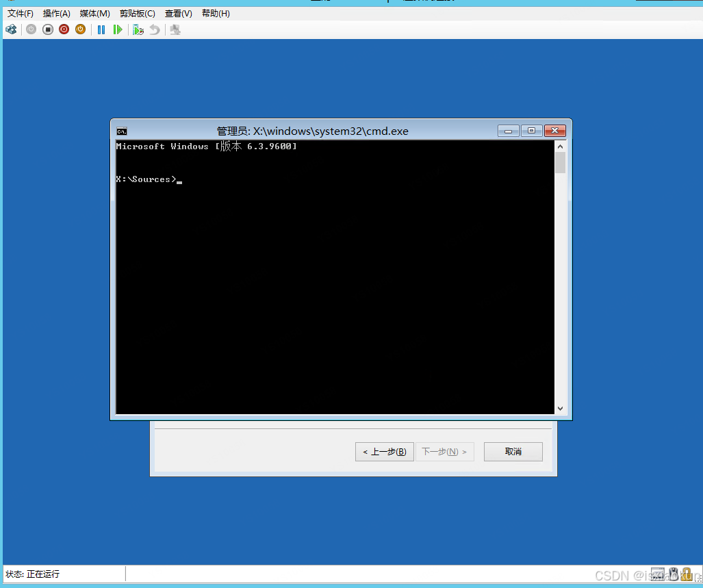Send Ctrl+Alt+Delete using the toolbar icon
Viewport: 703px width, 588px height.
[11, 29]
